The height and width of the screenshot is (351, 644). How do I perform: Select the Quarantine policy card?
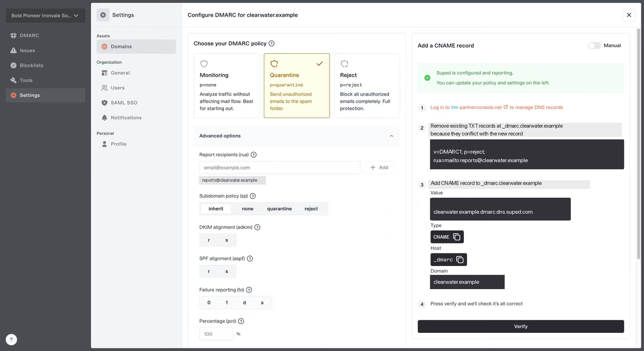tap(297, 85)
